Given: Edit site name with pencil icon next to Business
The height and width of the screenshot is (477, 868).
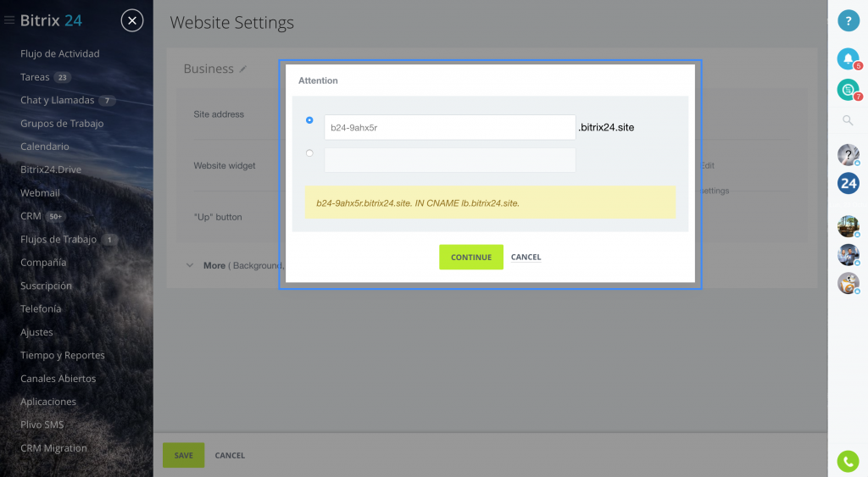Looking at the screenshot, I should (x=243, y=69).
